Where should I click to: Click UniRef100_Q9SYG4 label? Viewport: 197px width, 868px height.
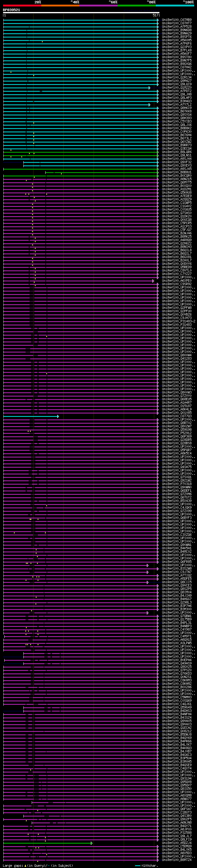pos(177,115)
